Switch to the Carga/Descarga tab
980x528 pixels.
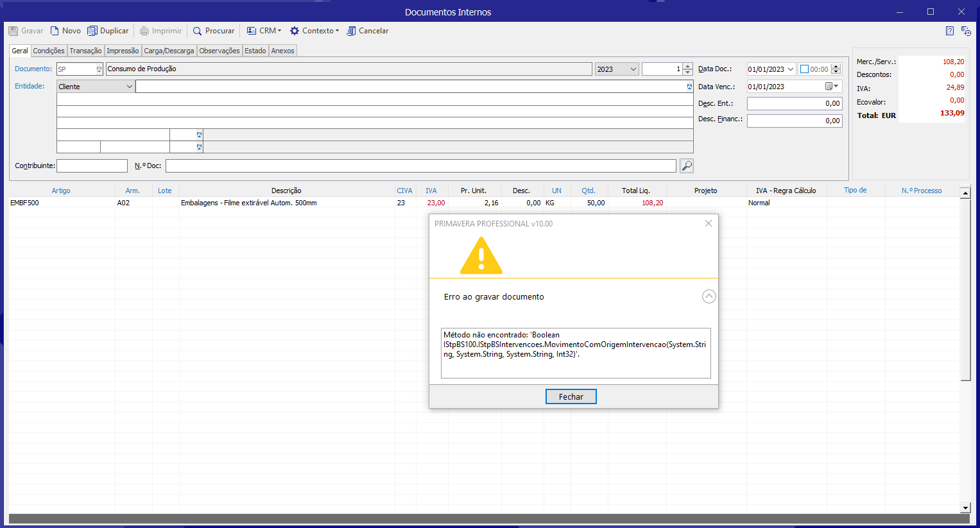(x=169, y=51)
